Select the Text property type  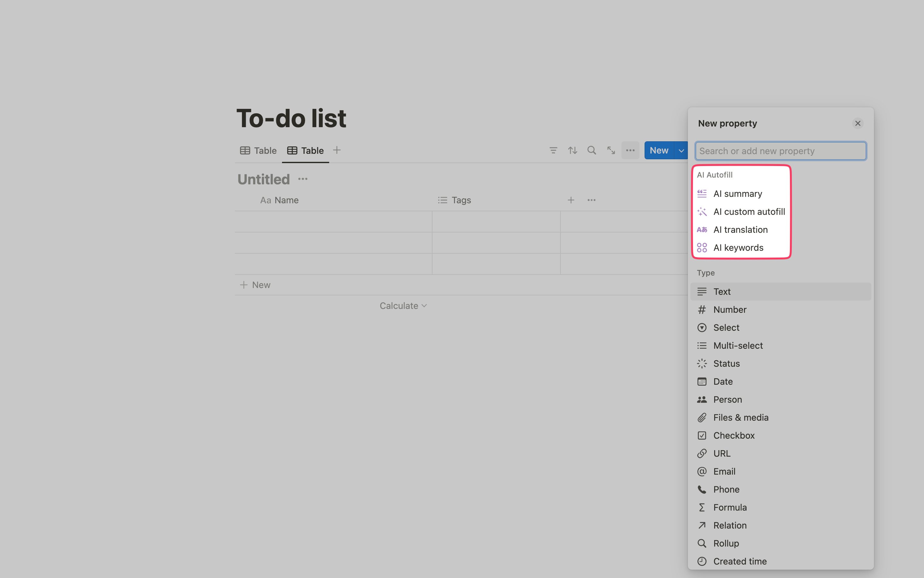(781, 292)
